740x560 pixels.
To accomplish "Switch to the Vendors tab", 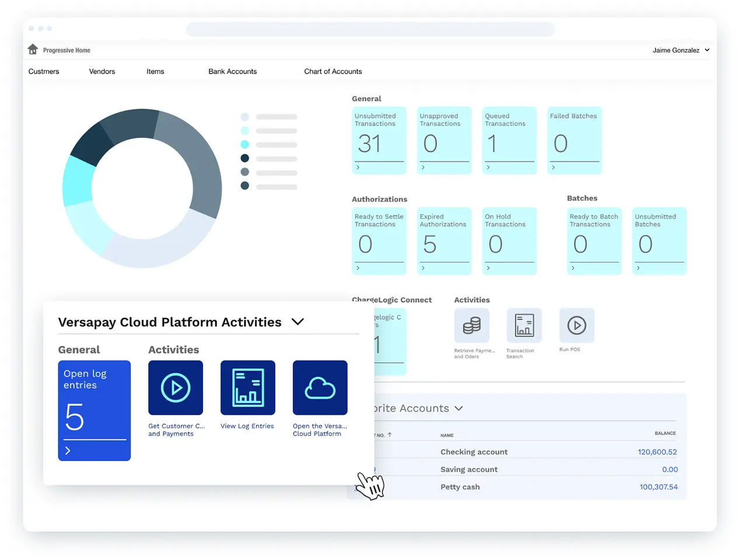I will (102, 71).
